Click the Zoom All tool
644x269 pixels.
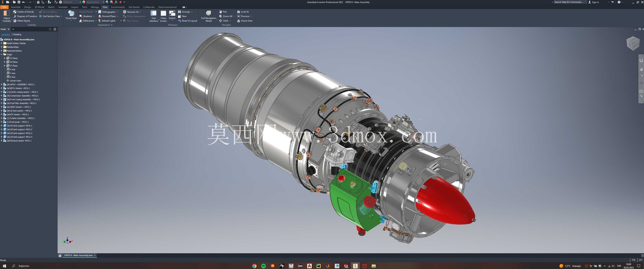[x=225, y=16]
